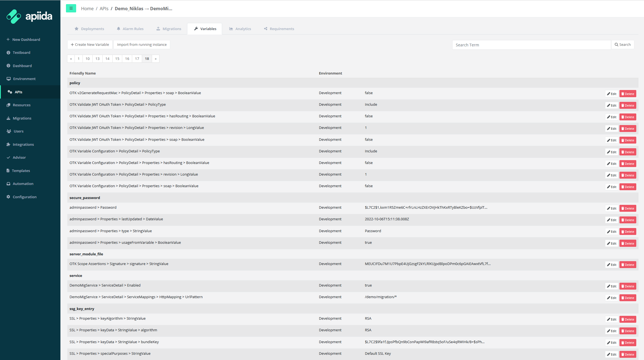Open Automation in the sidebar
644x360 pixels.
coord(23,184)
